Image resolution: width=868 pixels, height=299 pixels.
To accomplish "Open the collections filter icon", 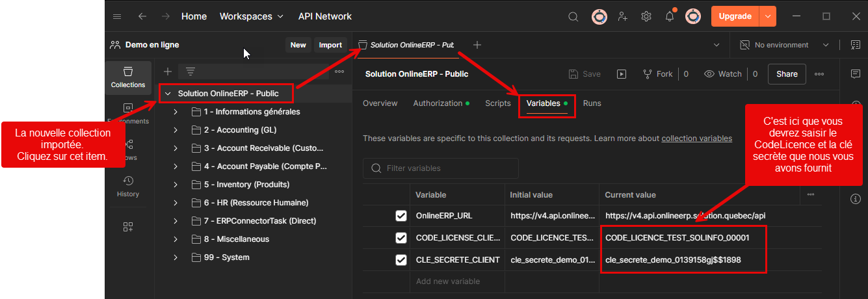I will pos(191,71).
